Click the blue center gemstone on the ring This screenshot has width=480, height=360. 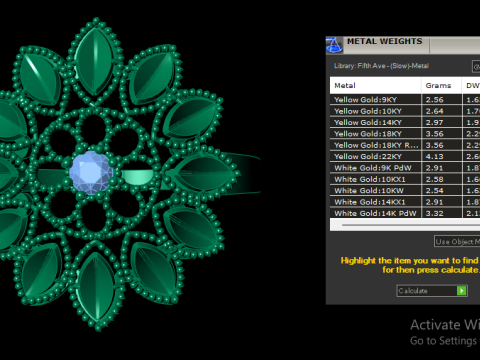click(91, 172)
